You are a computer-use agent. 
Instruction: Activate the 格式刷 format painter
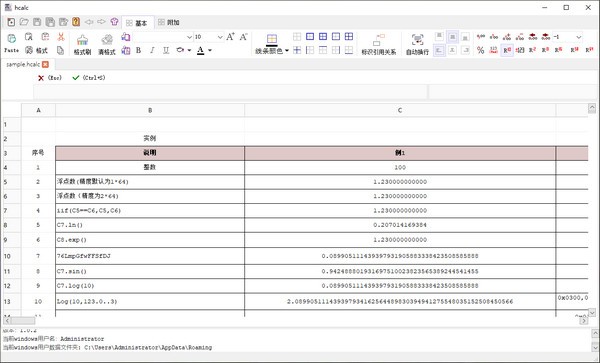[82, 44]
